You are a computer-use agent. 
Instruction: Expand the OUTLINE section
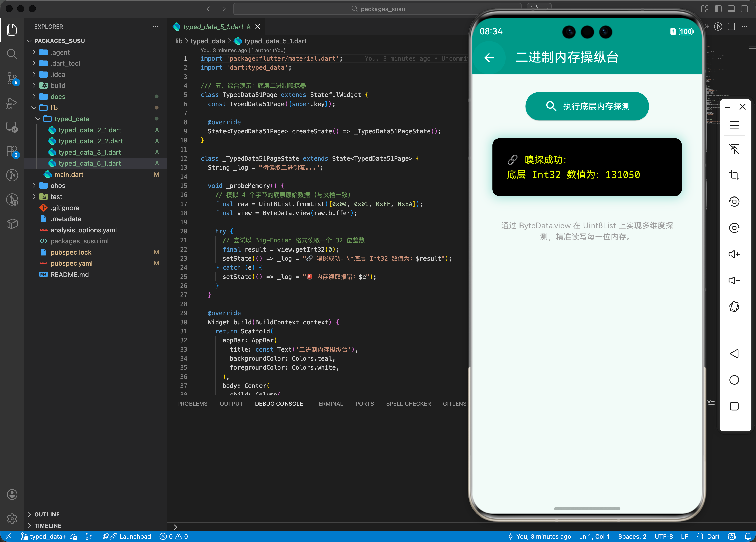click(47, 514)
